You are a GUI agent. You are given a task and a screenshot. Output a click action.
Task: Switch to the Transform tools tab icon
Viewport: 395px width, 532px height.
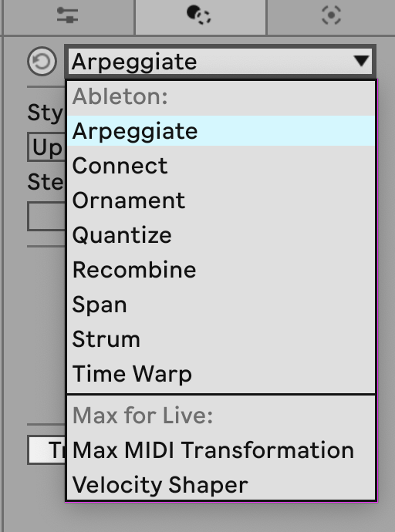pyautogui.click(x=199, y=15)
